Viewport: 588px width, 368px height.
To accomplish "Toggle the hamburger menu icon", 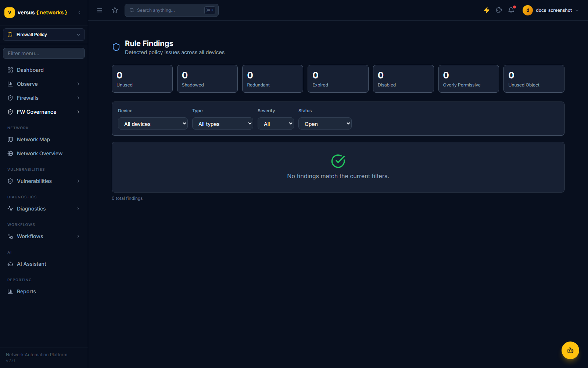I will (x=100, y=10).
